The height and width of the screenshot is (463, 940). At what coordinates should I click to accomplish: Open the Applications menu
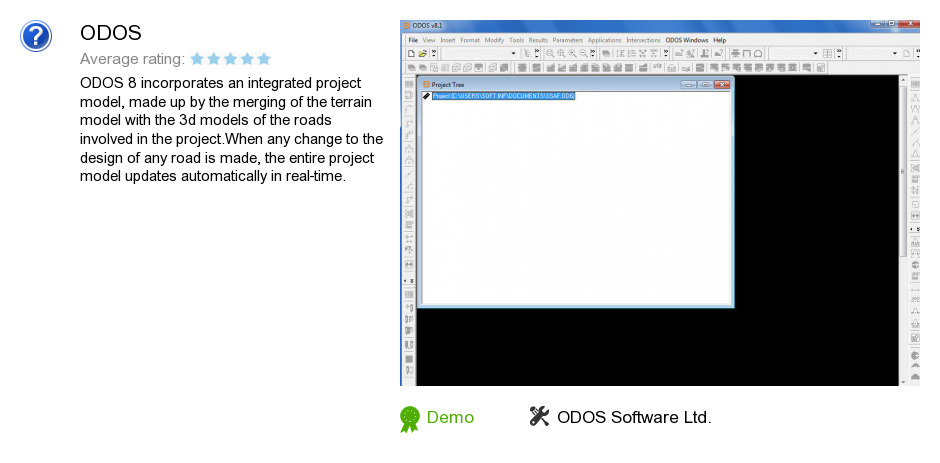(604, 40)
